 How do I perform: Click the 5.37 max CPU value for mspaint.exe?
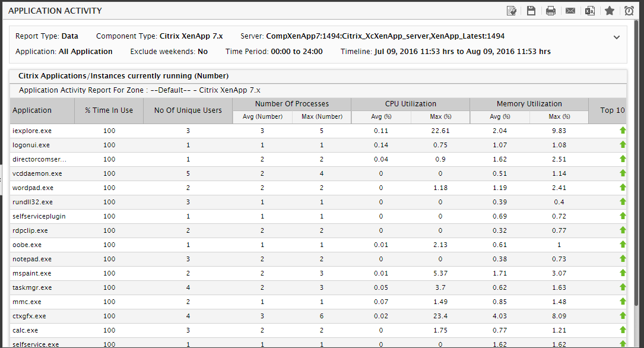(440, 273)
